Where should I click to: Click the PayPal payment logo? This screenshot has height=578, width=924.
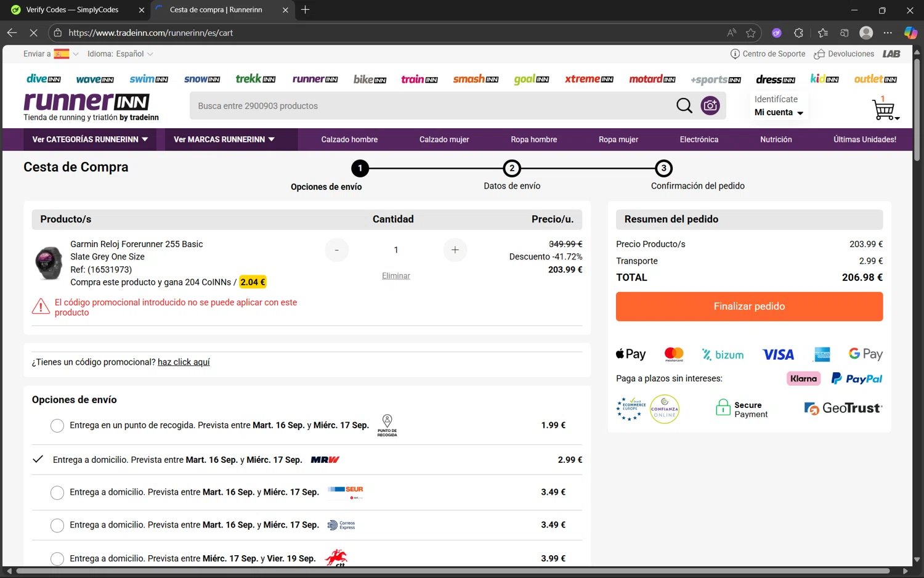coord(857,378)
